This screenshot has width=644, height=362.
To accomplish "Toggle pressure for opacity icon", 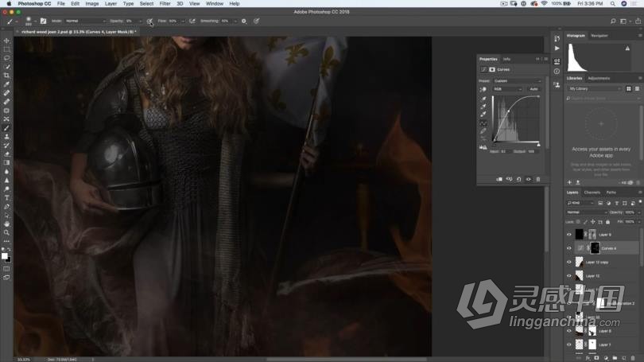I will pyautogui.click(x=149, y=21).
